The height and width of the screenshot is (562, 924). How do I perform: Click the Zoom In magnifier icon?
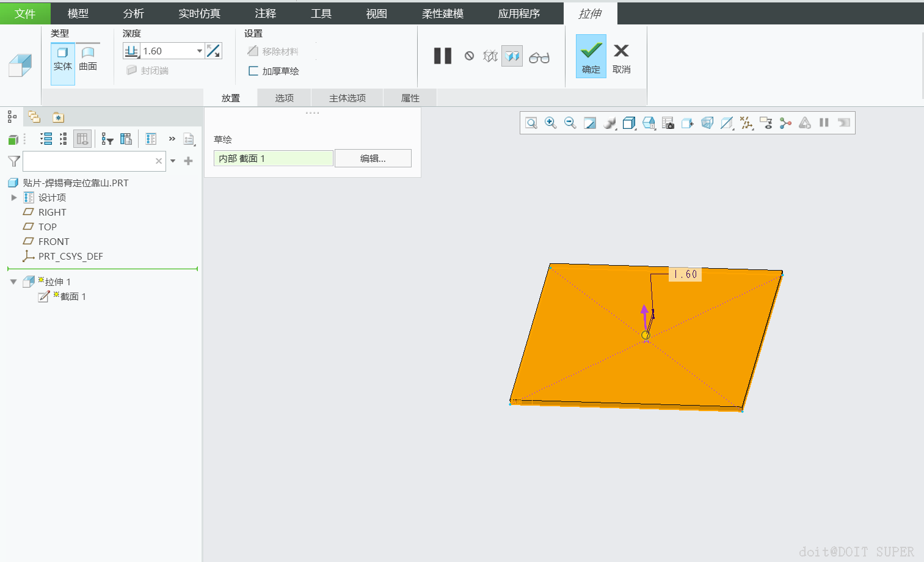(550, 123)
